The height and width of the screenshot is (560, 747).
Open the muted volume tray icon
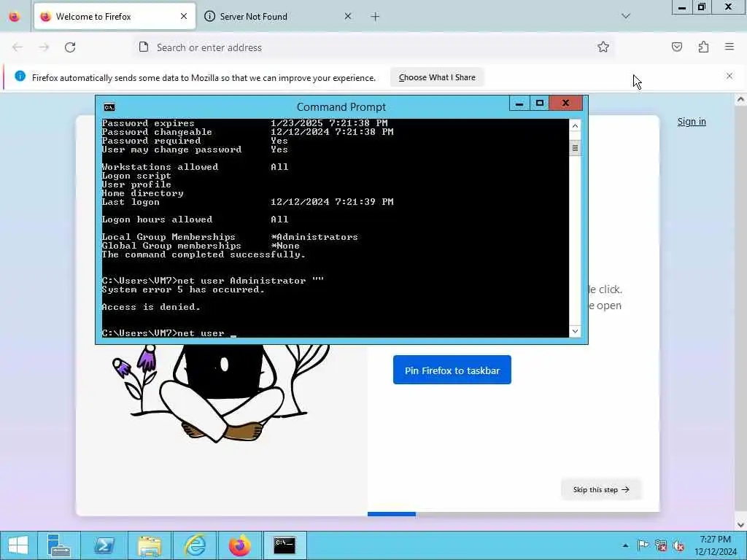pyautogui.click(x=679, y=545)
